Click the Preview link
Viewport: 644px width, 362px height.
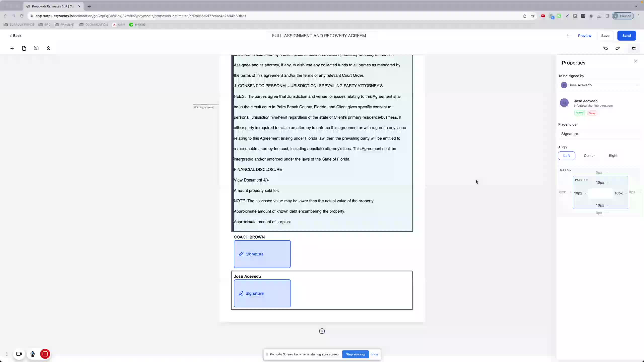coord(584,36)
